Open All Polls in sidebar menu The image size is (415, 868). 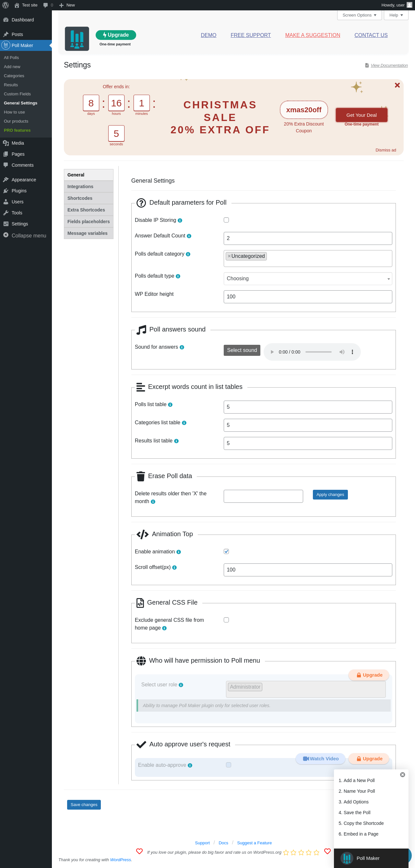pyautogui.click(x=11, y=58)
